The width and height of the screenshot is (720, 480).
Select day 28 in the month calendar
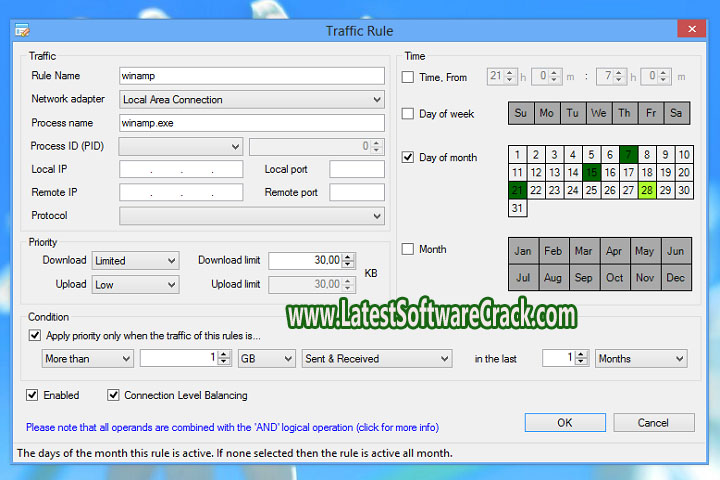tap(647, 190)
